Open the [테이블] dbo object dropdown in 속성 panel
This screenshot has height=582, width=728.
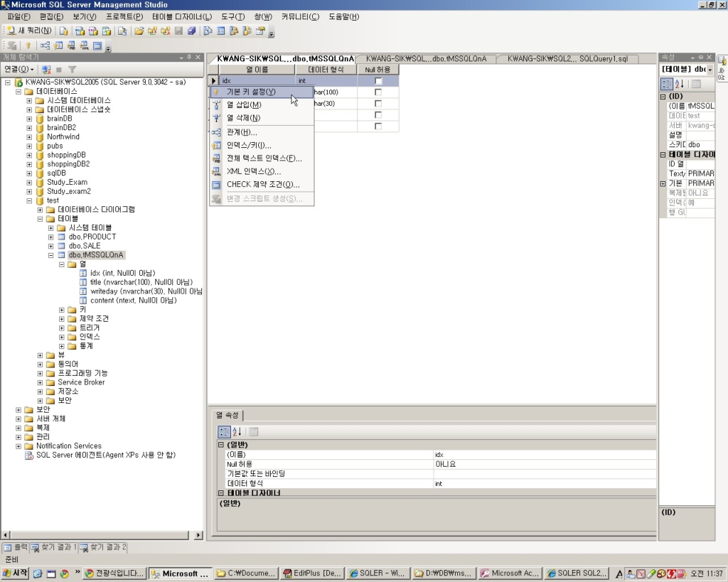710,70
